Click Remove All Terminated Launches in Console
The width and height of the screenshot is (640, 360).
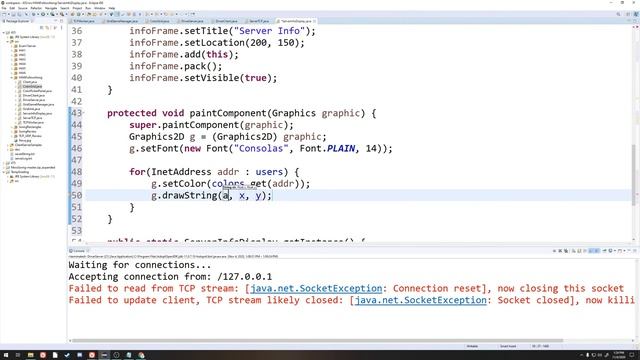tap(566, 251)
